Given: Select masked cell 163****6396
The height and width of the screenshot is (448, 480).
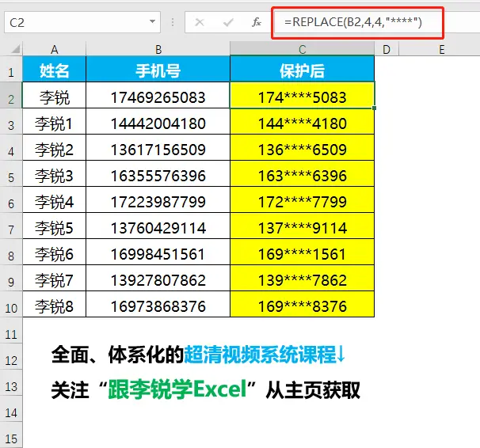Looking at the screenshot, I should pyautogui.click(x=302, y=173).
